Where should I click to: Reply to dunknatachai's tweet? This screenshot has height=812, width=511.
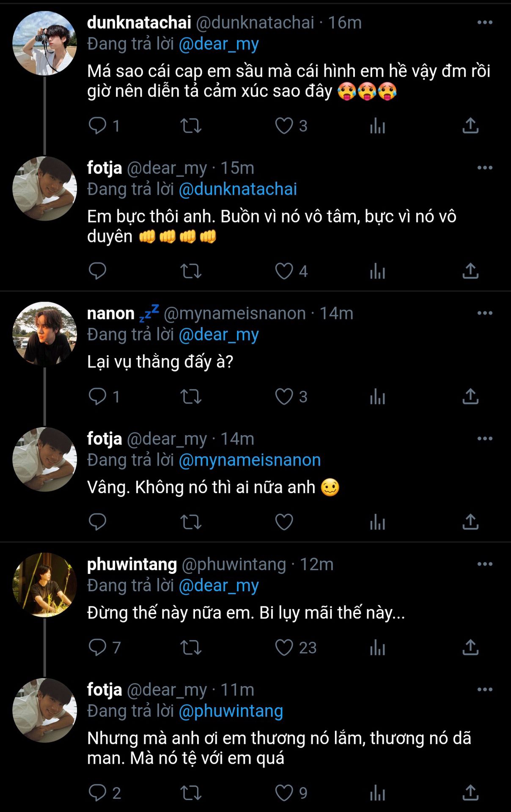pos(98,126)
